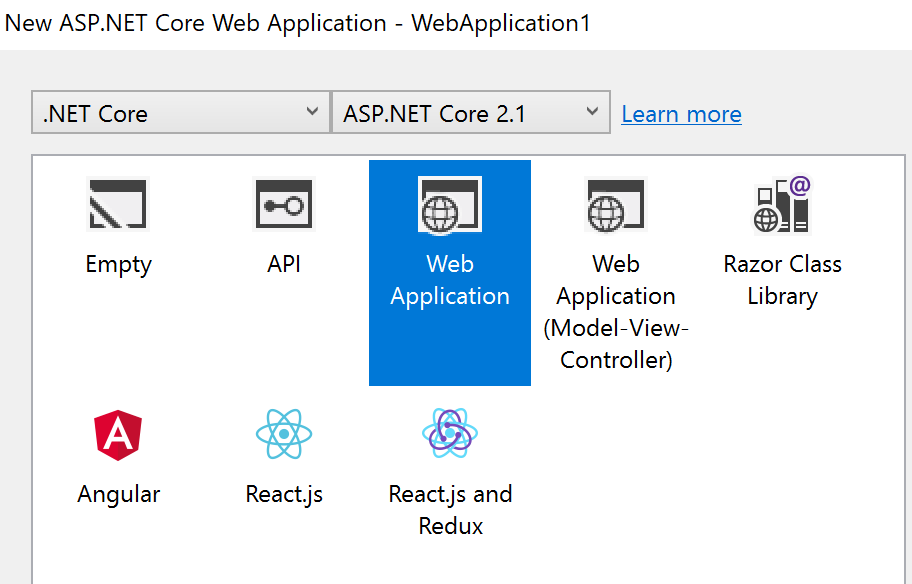Screen dimensions: 912x584
Task: Open the ASP.NET Core 2.1 version dropdown
Action: tap(471, 112)
